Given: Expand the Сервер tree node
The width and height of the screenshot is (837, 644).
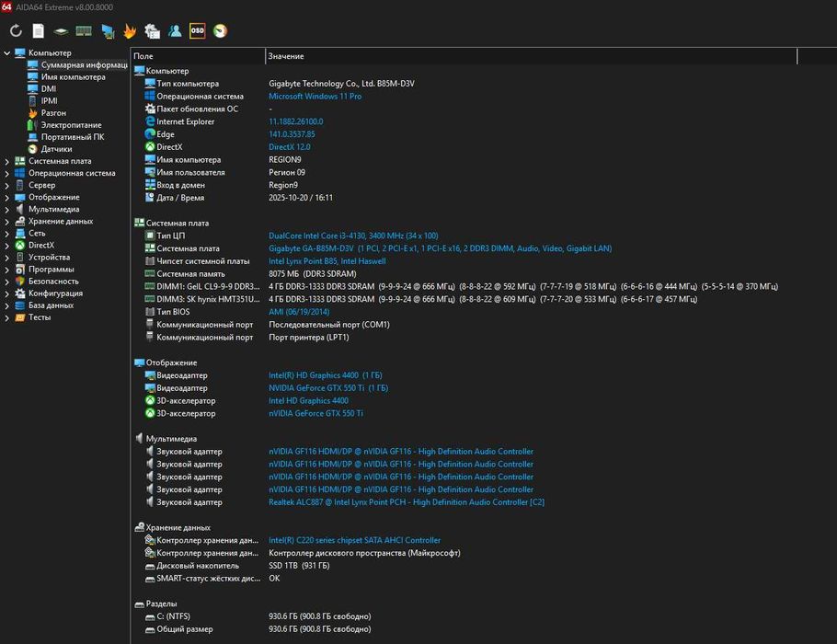Looking at the screenshot, I should [x=7, y=185].
